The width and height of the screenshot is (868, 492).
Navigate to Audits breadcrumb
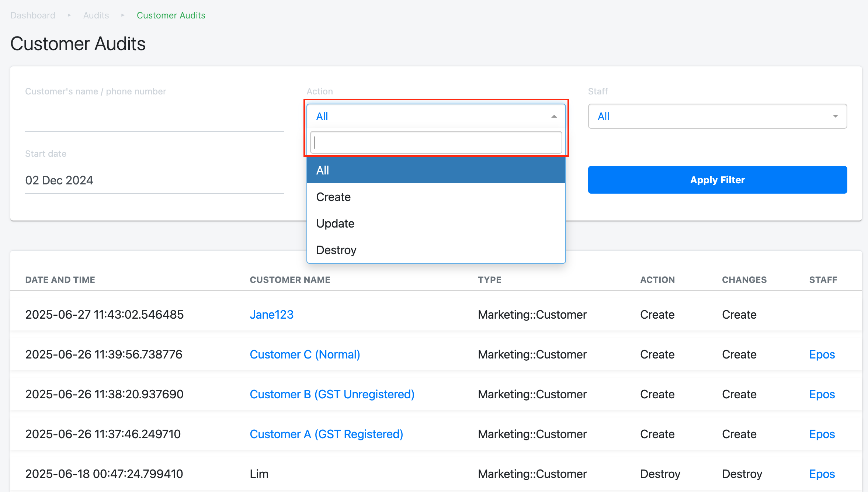point(96,15)
